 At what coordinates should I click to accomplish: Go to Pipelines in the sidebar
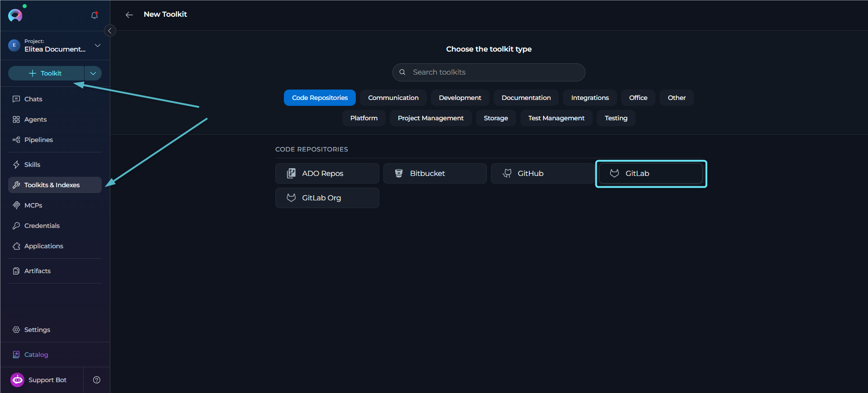[55, 140]
